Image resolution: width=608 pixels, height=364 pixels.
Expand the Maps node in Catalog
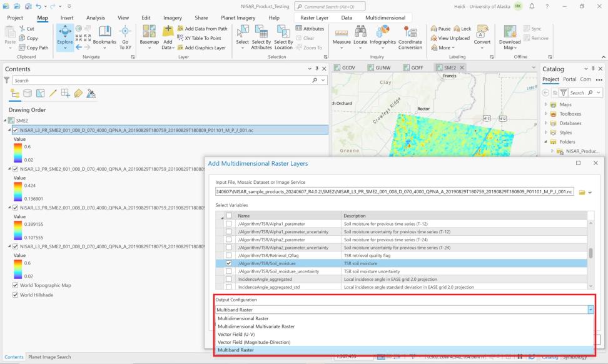(x=546, y=104)
